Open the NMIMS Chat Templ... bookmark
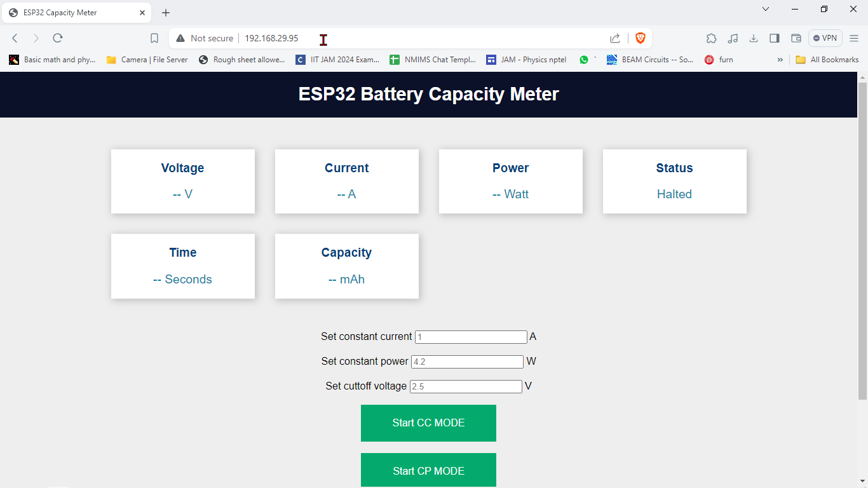Image resolution: width=868 pixels, height=488 pixels. [433, 60]
